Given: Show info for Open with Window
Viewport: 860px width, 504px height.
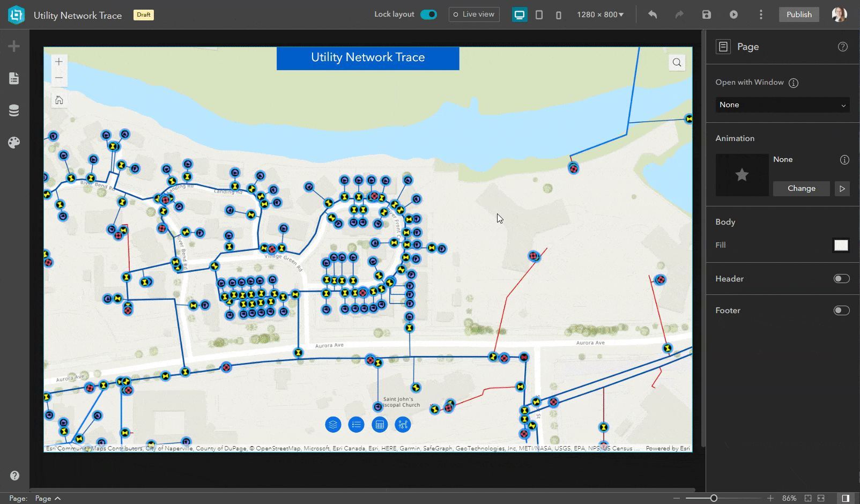Looking at the screenshot, I should pyautogui.click(x=794, y=83).
